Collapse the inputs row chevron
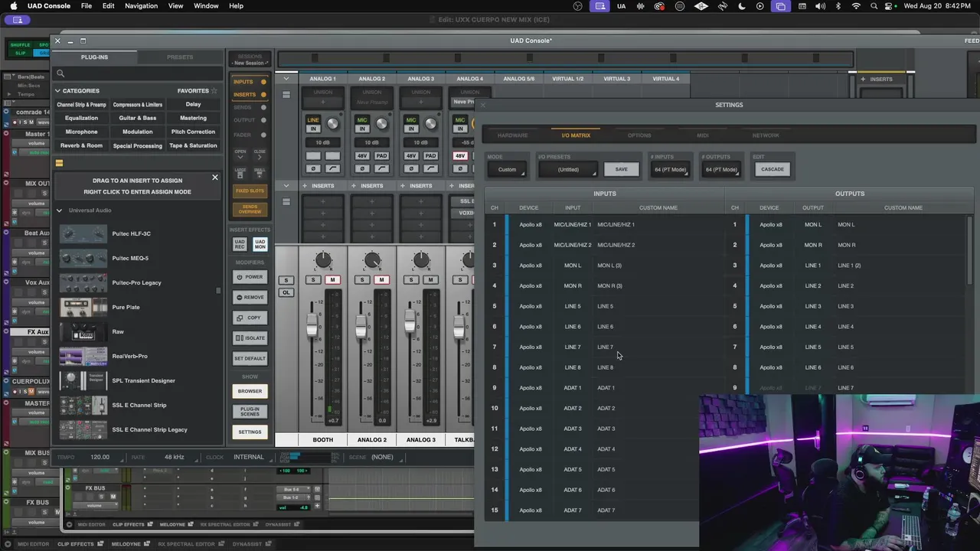 pyautogui.click(x=286, y=78)
